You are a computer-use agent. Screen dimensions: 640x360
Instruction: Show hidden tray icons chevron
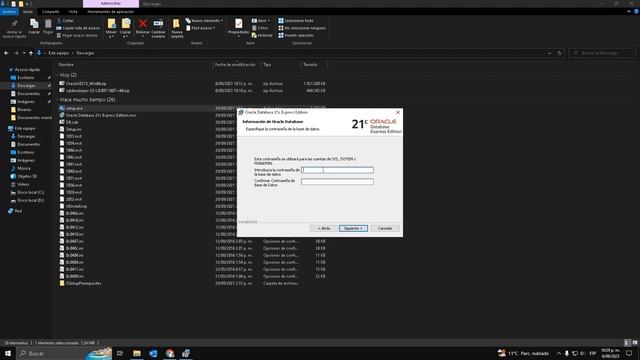point(558,353)
